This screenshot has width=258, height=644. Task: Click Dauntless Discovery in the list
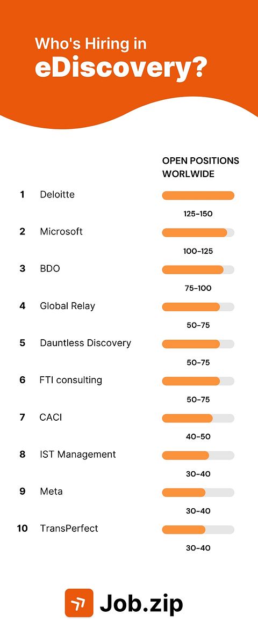pyautogui.click(x=85, y=343)
